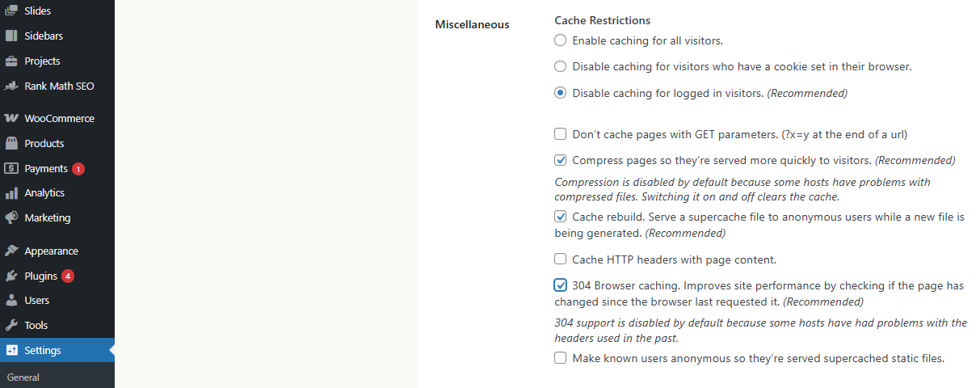Image resolution: width=980 pixels, height=388 pixels.
Task: Toggle Cache HTTP headers with page content
Action: 561,259
